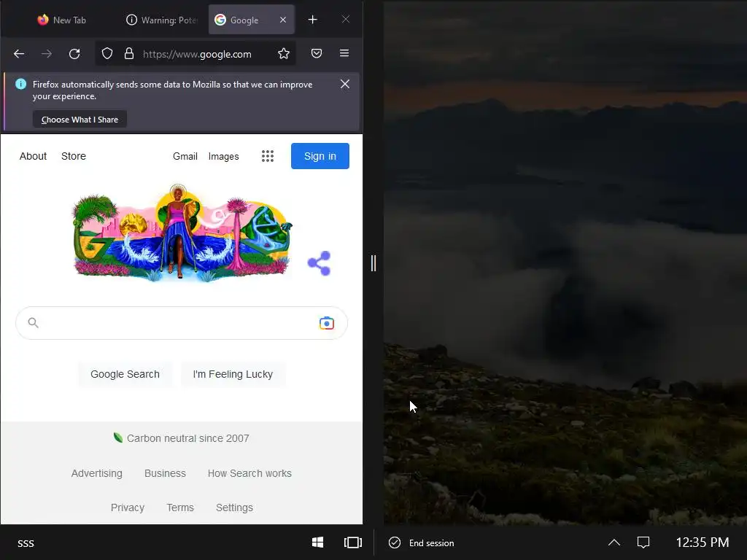Open the Windows Start button
This screenshot has height=560, width=747.
point(318,542)
